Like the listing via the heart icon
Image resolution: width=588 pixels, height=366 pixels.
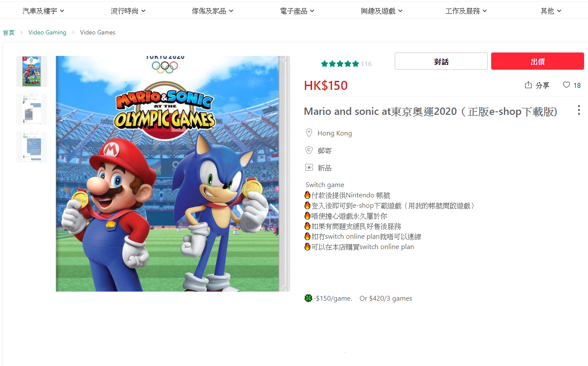point(566,85)
